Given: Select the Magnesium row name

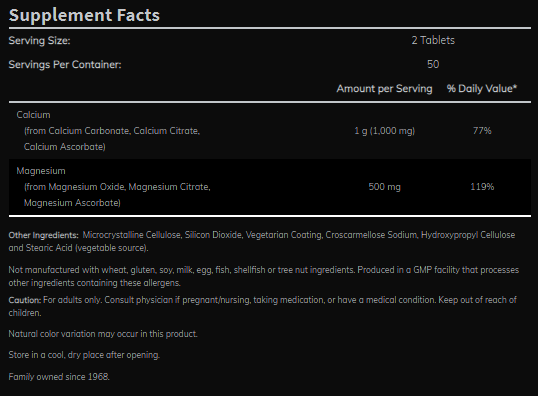Looking at the screenshot, I should [x=41, y=171].
